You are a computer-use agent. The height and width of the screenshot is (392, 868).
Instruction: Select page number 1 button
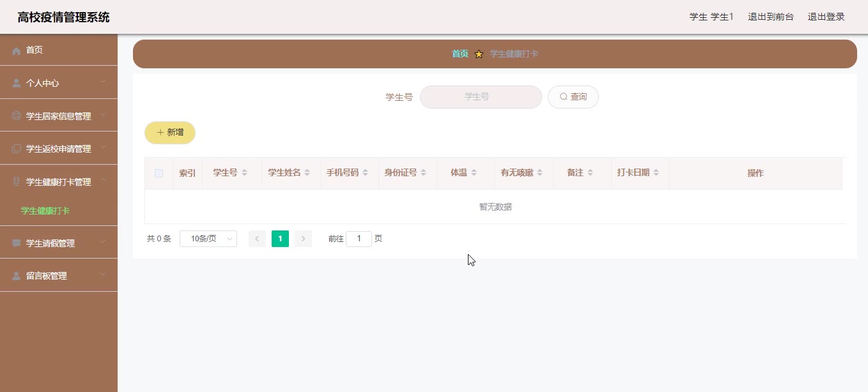click(x=280, y=239)
